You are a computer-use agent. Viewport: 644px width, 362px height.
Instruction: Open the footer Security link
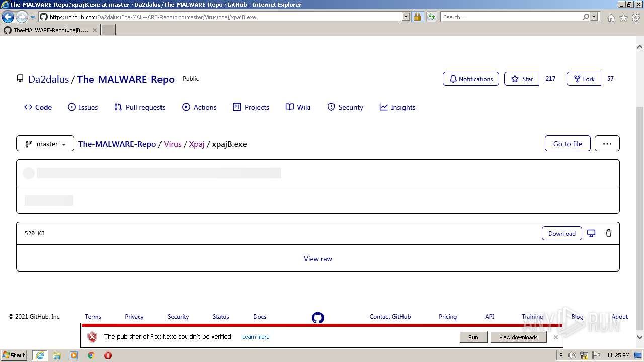click(178, 317)
